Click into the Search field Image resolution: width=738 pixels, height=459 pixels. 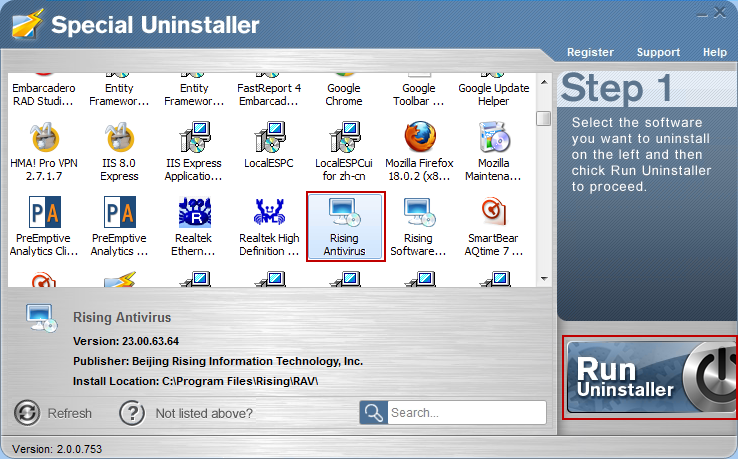coord(466,413)
